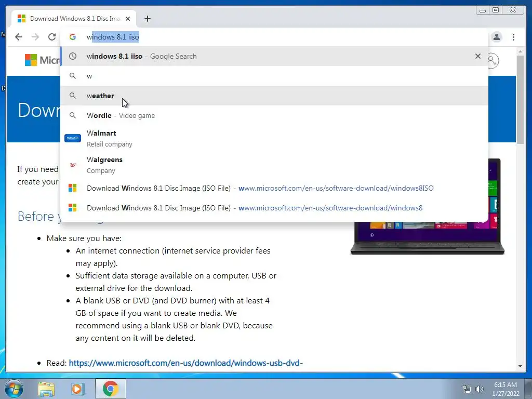532x399 pixels.
Task: Click the Microsoft favicon on the windows8ISO suggestion
Action: (73, 188)
